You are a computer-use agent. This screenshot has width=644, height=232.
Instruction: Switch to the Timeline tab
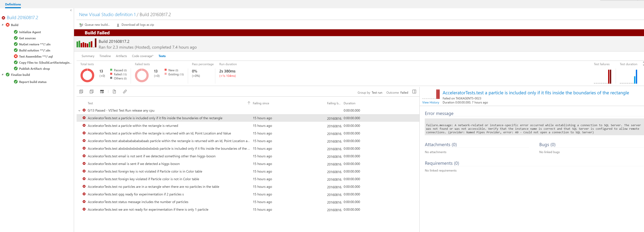pyautogui.click(x=105, y=56)
